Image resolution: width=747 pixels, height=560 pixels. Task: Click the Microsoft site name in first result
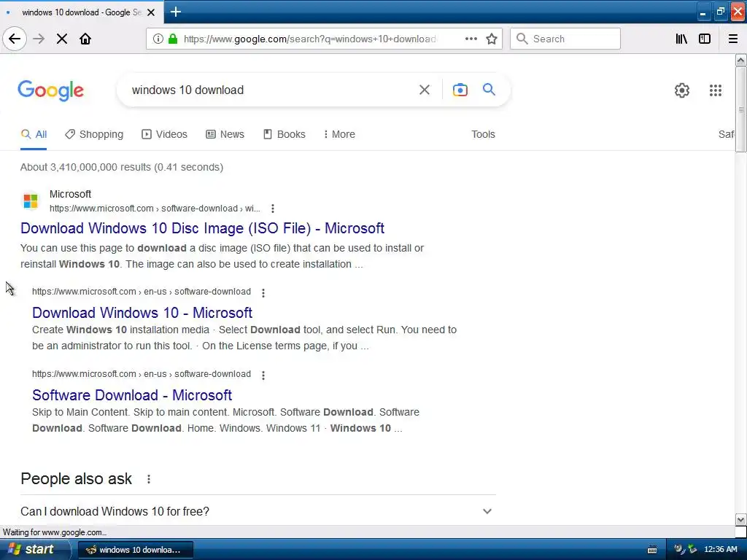(x=70, y=194)
